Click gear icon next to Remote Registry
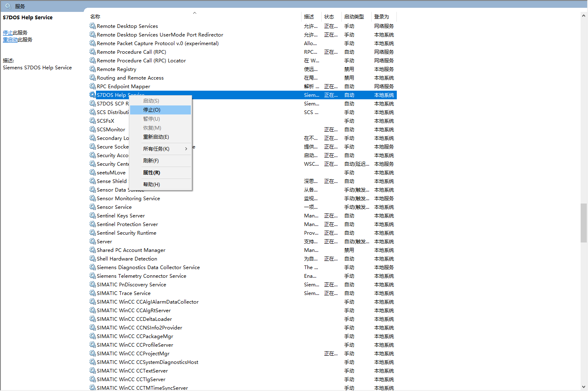 (93, 69)
